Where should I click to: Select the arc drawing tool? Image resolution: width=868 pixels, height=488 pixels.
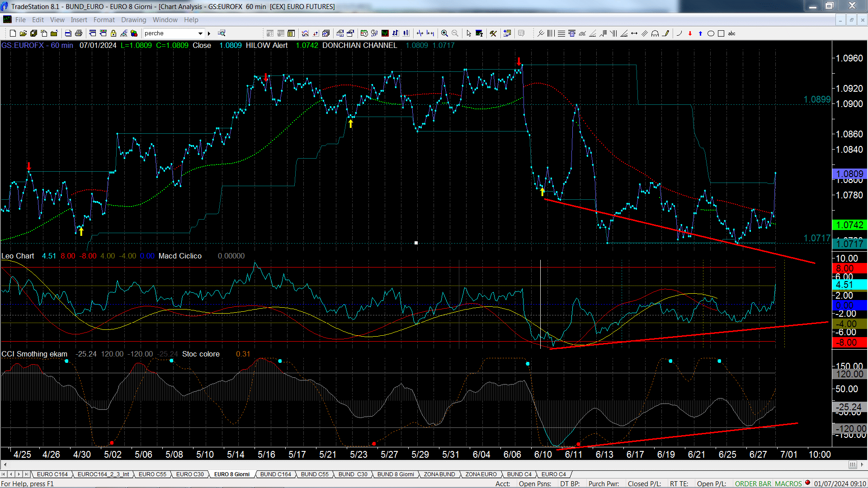coord(679,33)
